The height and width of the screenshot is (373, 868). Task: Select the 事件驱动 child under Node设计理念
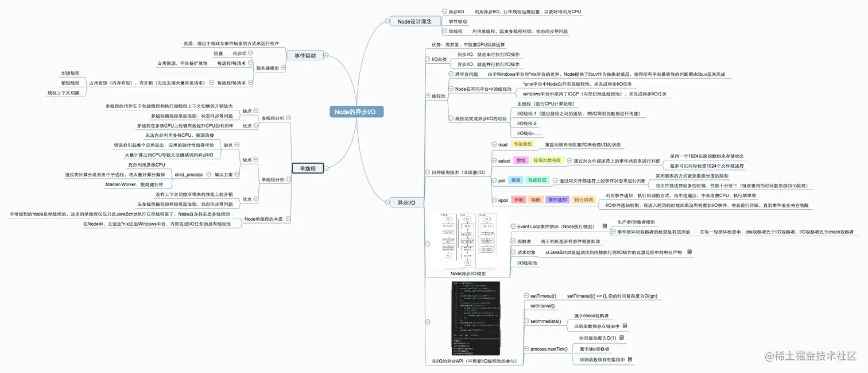point(458,21)
